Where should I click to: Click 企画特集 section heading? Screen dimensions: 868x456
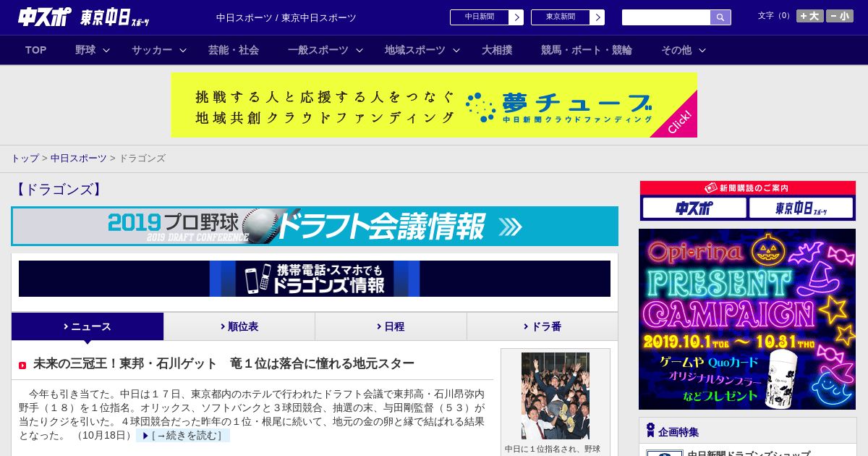[678, 431]
